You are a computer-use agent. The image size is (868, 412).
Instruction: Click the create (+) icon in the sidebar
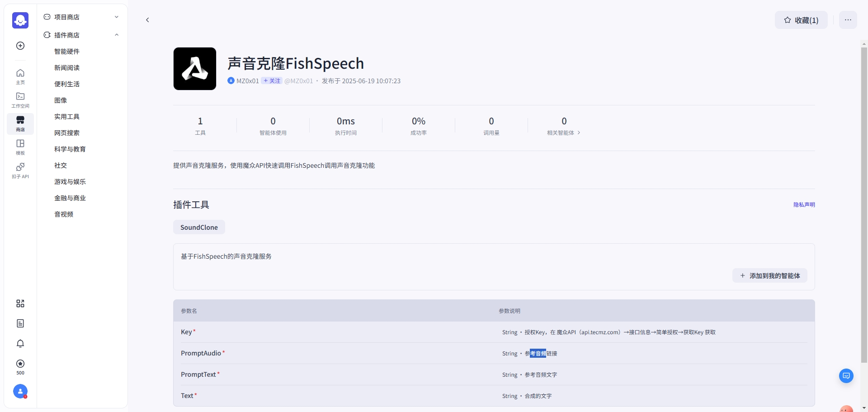tap(20, 45)
